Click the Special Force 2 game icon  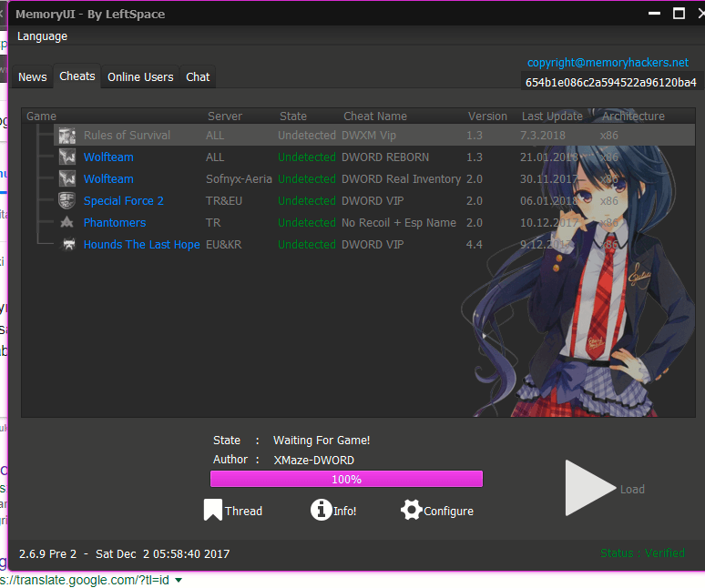click(x=67, y=200)
